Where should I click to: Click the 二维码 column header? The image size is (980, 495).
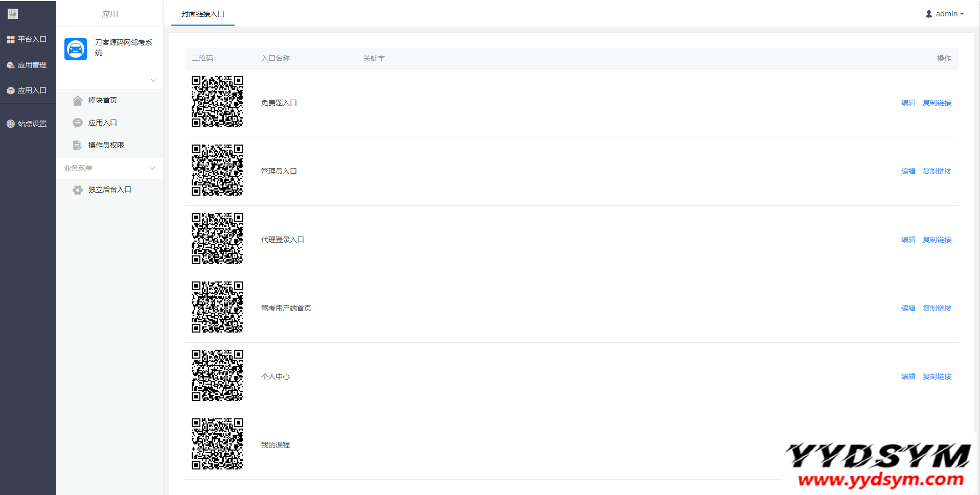(202, 58)
